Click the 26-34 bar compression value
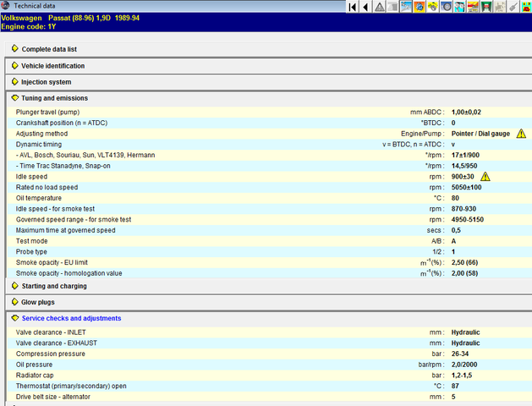Screen dimensions: 532x406 (x=460, y=354)
